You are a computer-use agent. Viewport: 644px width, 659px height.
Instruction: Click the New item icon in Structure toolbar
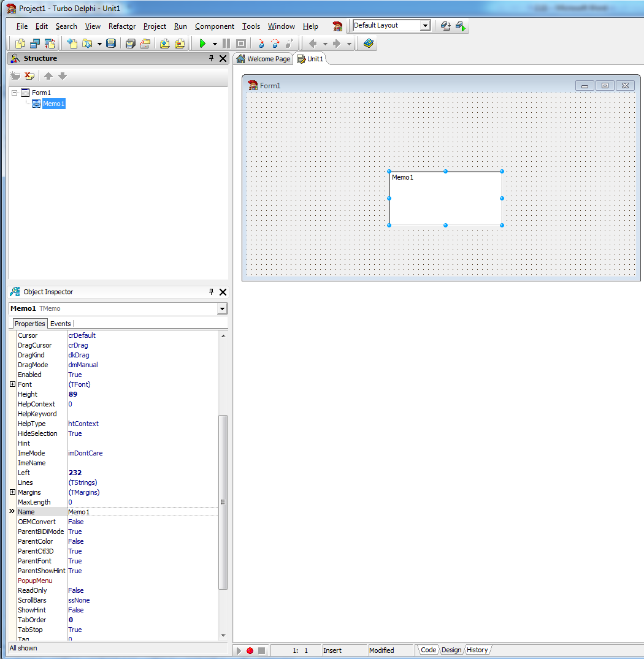coord(15,75)
